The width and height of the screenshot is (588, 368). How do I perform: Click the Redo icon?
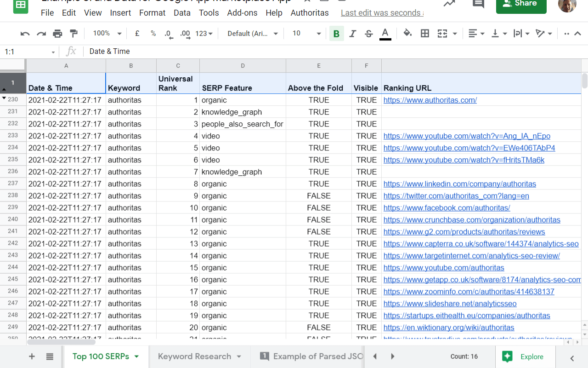[41, 34]
